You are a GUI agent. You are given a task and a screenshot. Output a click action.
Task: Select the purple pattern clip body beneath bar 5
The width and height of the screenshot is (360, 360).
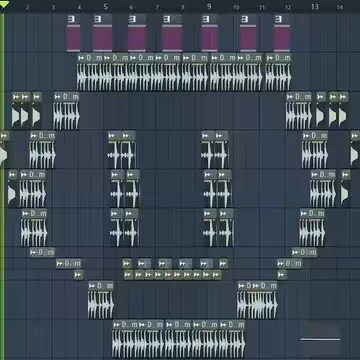click(x=103, y=38)
